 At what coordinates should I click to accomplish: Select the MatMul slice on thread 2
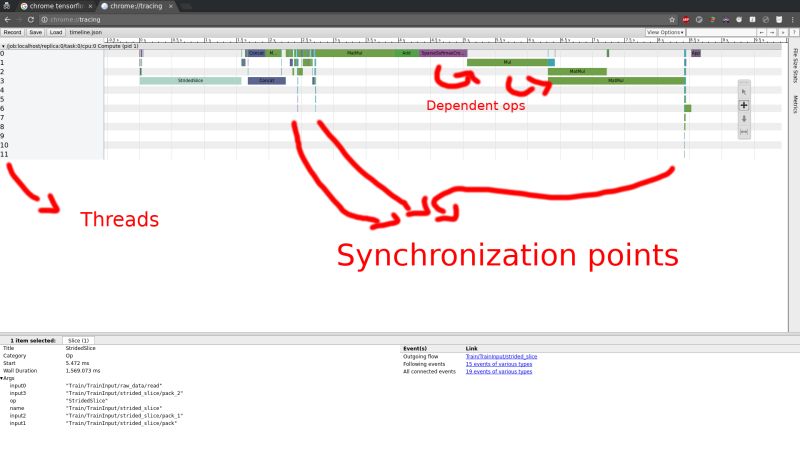577,71
